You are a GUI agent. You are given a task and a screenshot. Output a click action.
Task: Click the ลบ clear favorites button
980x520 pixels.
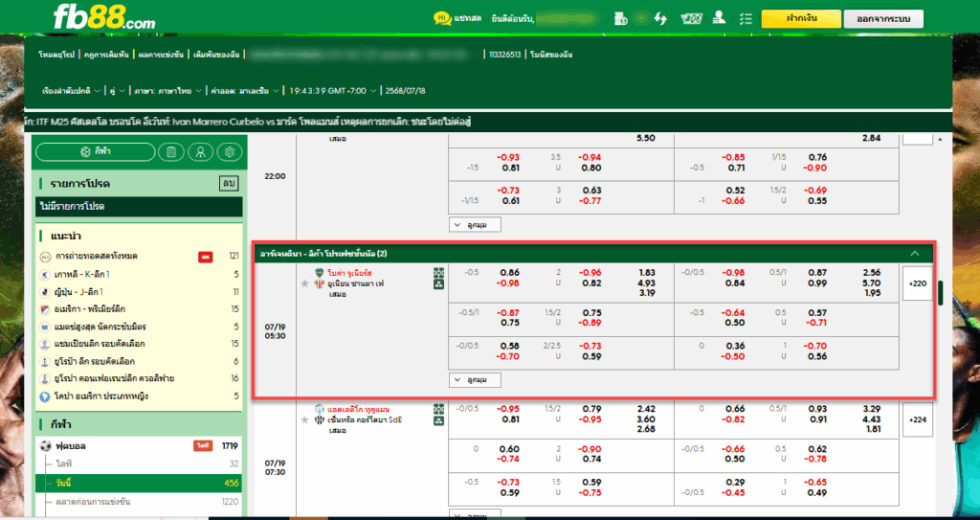229,183
